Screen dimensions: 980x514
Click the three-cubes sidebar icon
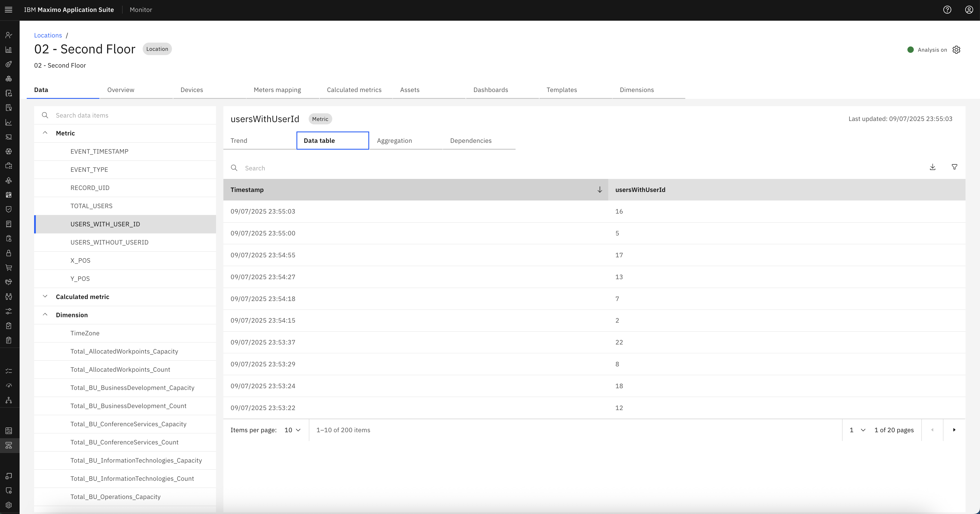(x=9, y=79)
